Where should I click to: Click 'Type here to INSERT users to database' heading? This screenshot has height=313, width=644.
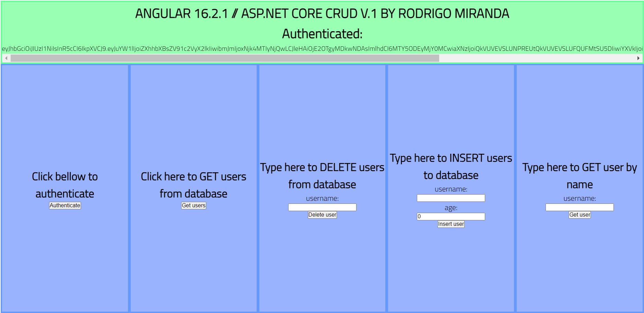tap(451, 166)
